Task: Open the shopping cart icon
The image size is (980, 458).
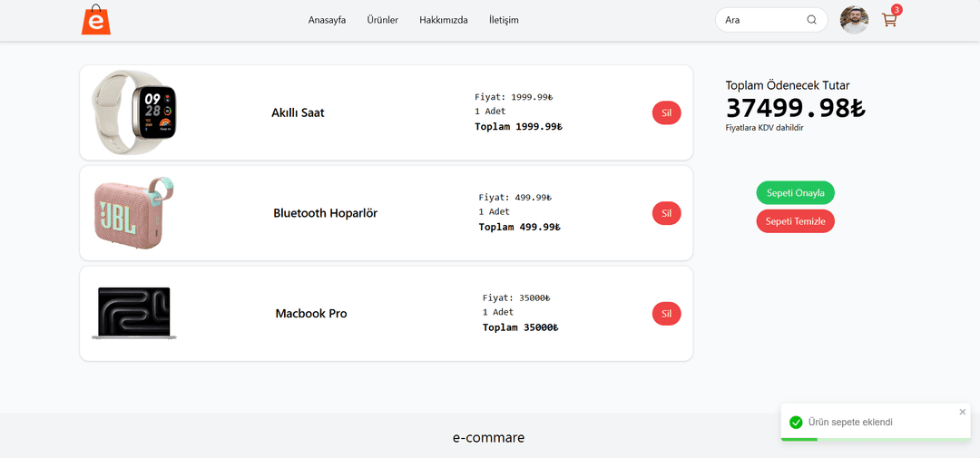Action: click(x=889, y=20)
